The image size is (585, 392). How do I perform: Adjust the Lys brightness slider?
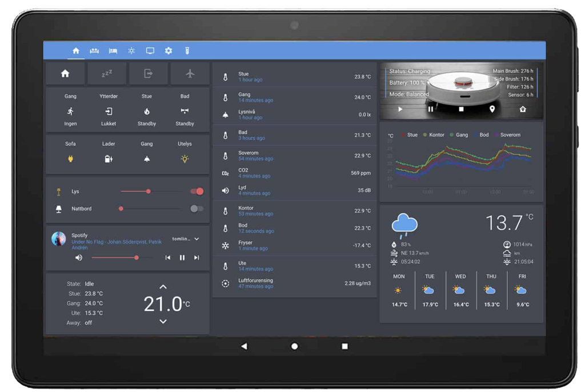point(149,191)
